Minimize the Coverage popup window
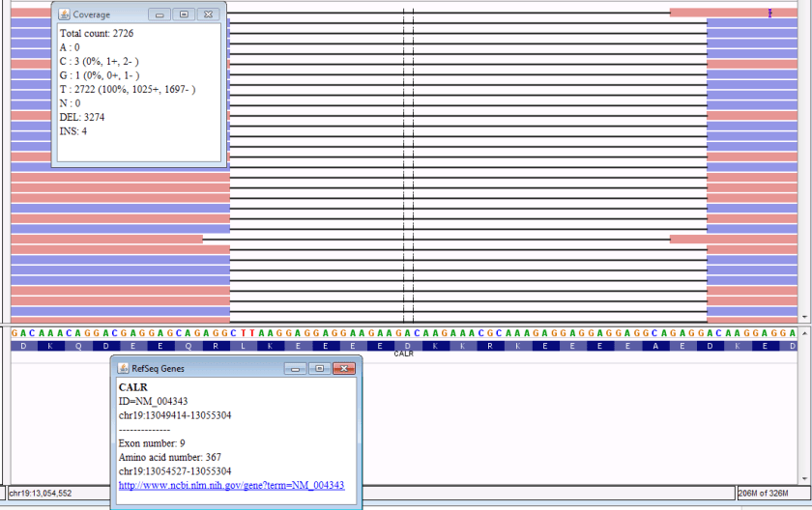The height and width of the screenshot is (510, 812). (x=160, y=14)
